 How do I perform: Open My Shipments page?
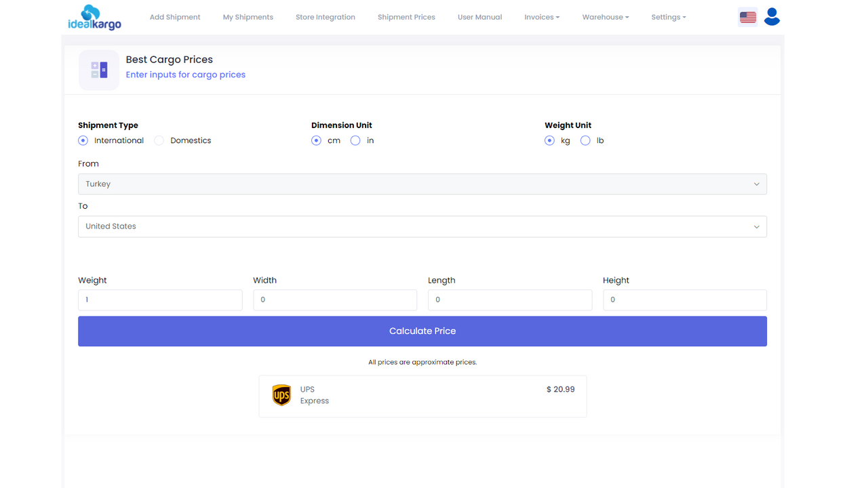point(248,17)
